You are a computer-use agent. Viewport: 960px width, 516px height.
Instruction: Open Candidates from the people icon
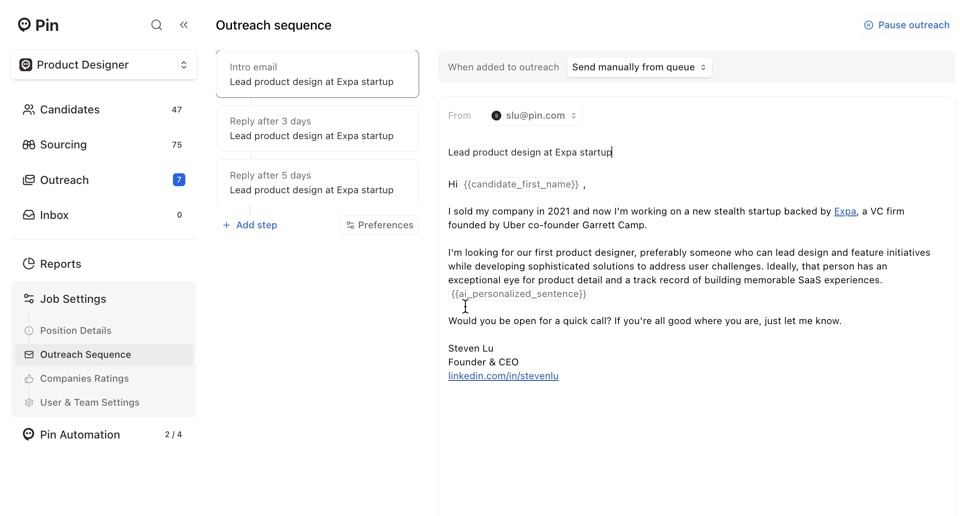[29, 110]
